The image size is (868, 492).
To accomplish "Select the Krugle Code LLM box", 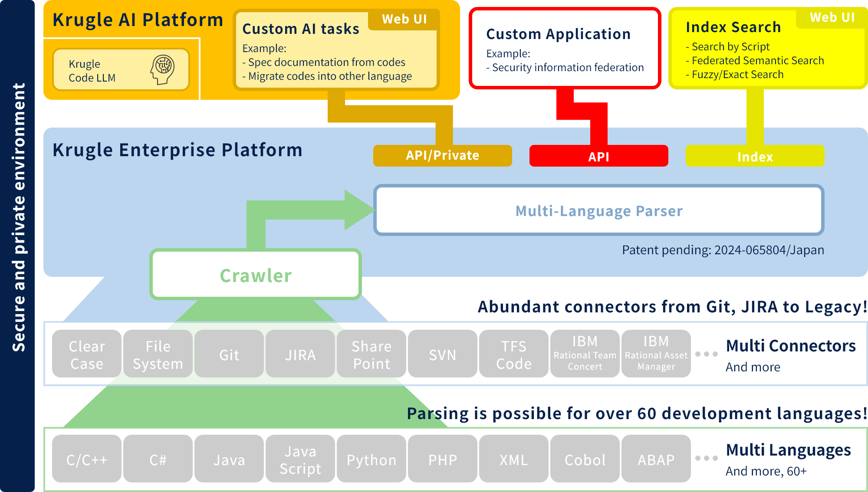I will 121,69.
